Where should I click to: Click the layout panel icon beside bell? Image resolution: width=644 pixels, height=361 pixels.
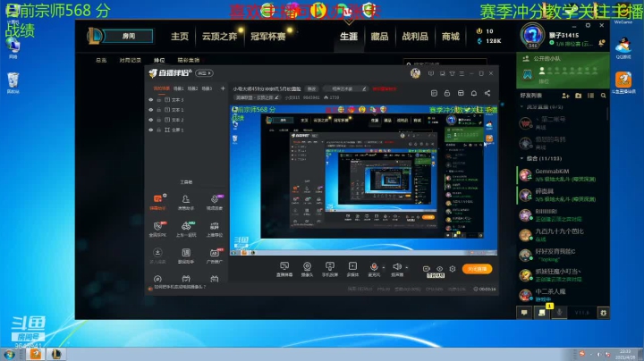(461, 93)
